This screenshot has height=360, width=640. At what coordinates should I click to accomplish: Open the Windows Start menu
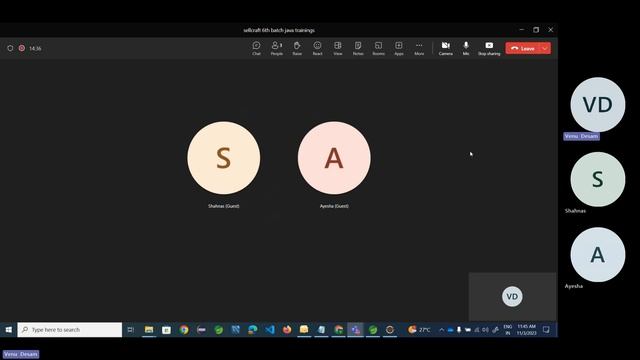tap(9, 330)
